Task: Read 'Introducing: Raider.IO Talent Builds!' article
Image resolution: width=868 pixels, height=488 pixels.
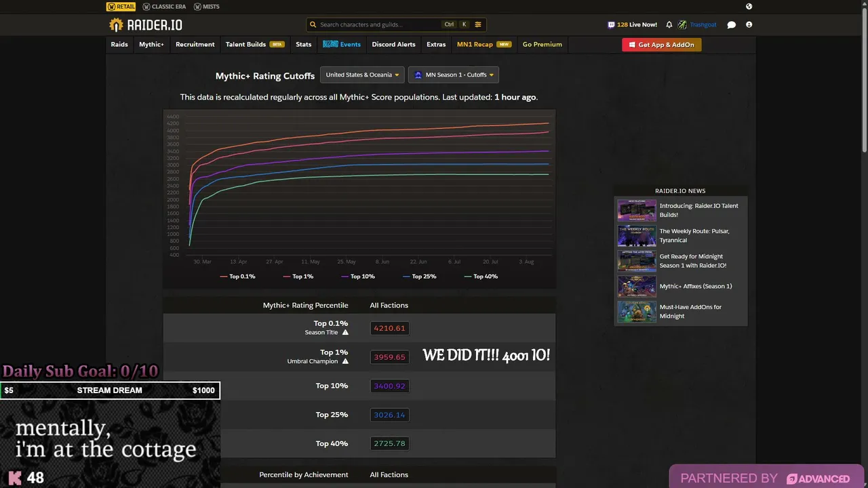Action: [x=699, y=210]
